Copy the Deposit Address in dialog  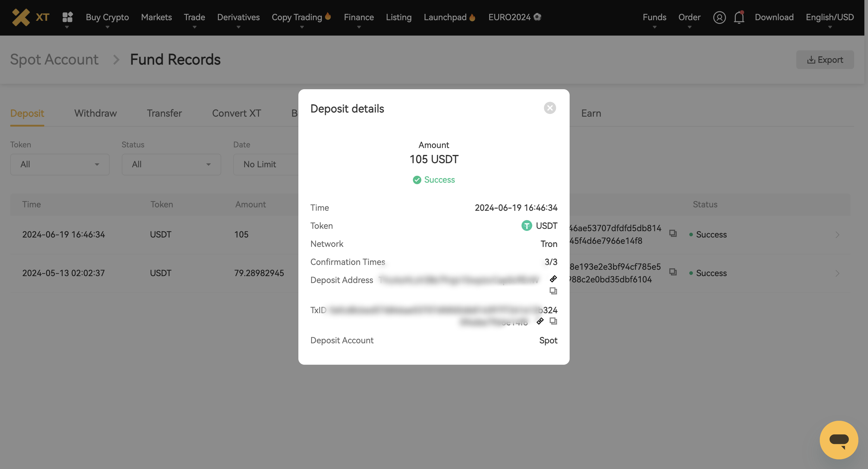pyautogui.click(x=553, y=291)
